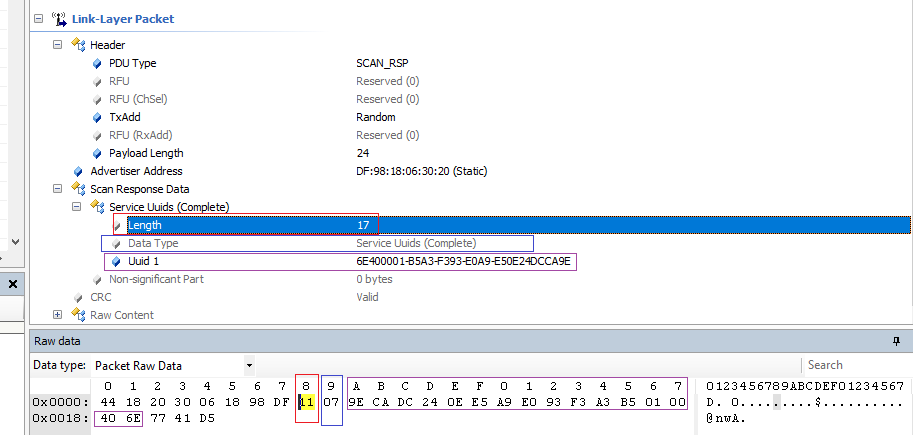Click the Link-Layer Packet antenna icon
The width and height of the screenshot is (913, 435).
click(x=60, y=19)
